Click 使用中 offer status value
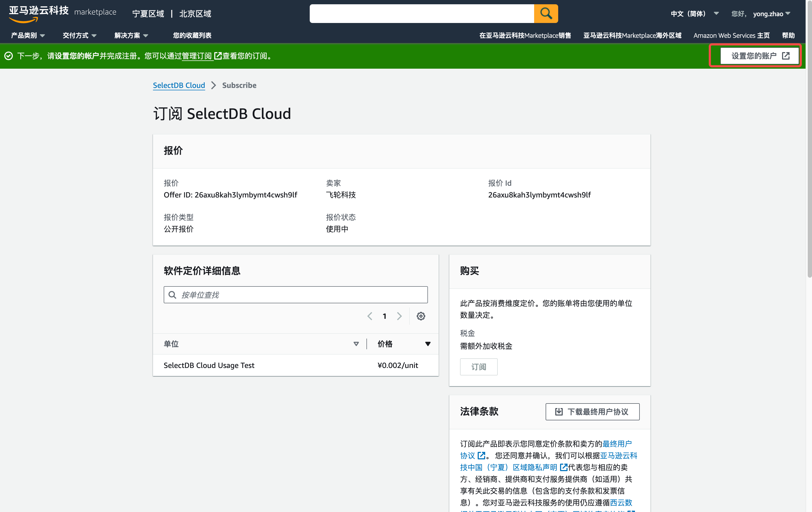This screenshot has height=512, width=812. pyautogui.click(x=337, y=229)
